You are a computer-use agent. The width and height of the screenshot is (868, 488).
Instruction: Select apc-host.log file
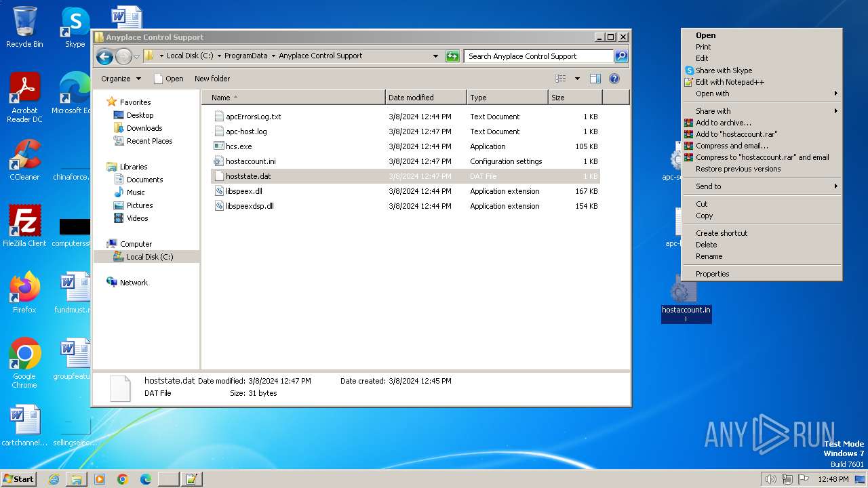pos(246,131)
